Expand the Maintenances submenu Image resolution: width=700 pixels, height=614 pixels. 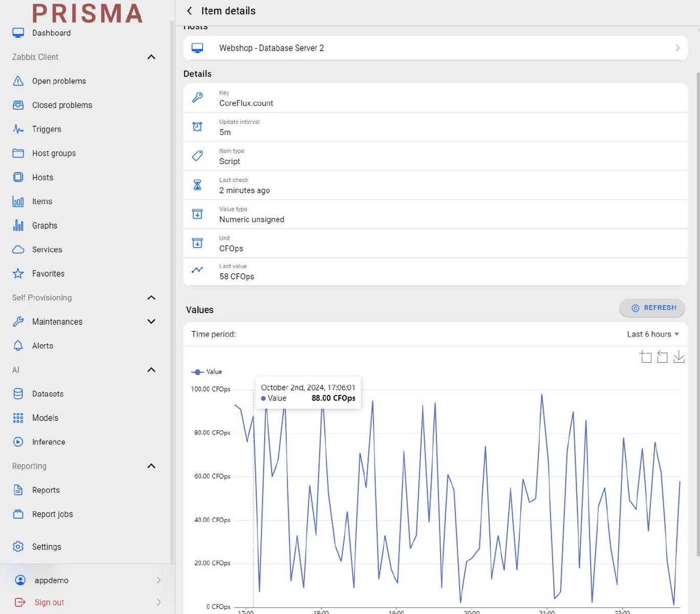coord(151,321)
